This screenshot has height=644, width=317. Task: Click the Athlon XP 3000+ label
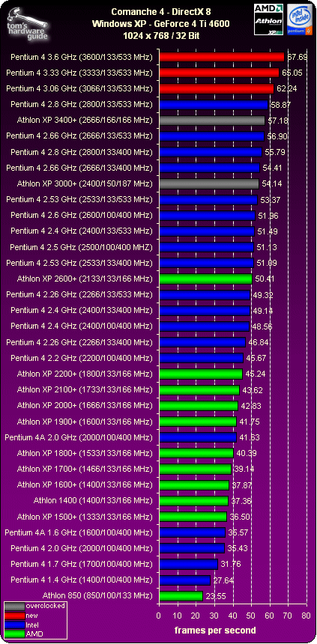[85, 183]
